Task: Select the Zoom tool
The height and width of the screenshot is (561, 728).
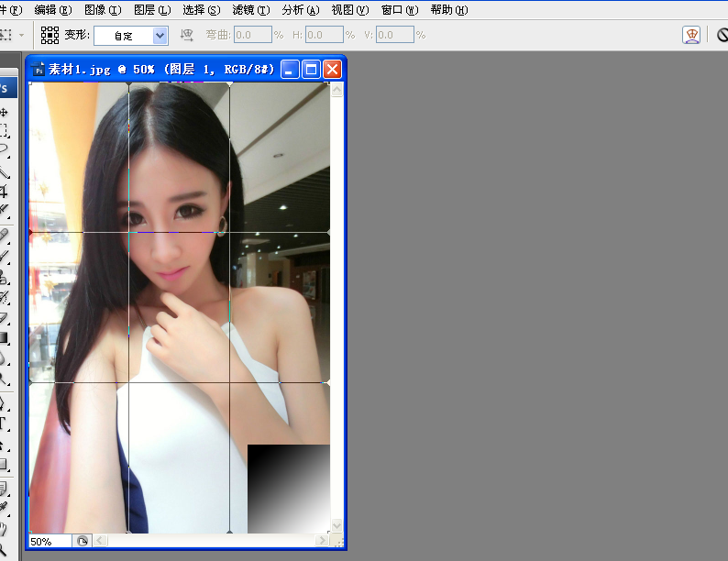Action: (x=4, y=549)
